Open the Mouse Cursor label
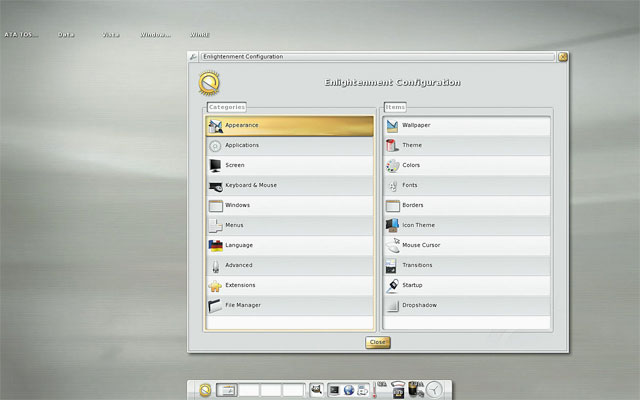The height and width of the screenshot is (400, 640). (421, 245)
